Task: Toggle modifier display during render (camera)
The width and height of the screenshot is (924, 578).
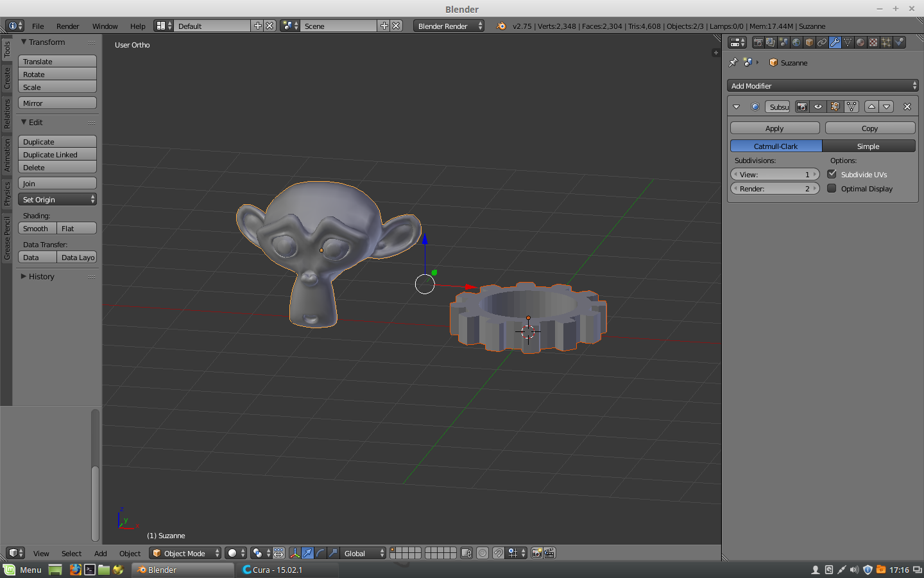Action: pyautogui.click(x=802, y=107)
